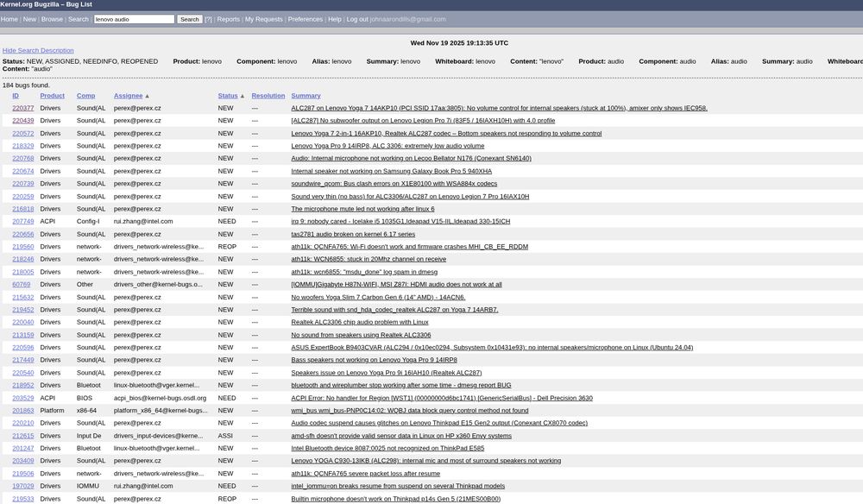Image resolution: width=863 pixels, height=504 pixels.
Task: Open 'irq 9: nobody cared - Icelake' summary
Action: [x=400, y=221]
